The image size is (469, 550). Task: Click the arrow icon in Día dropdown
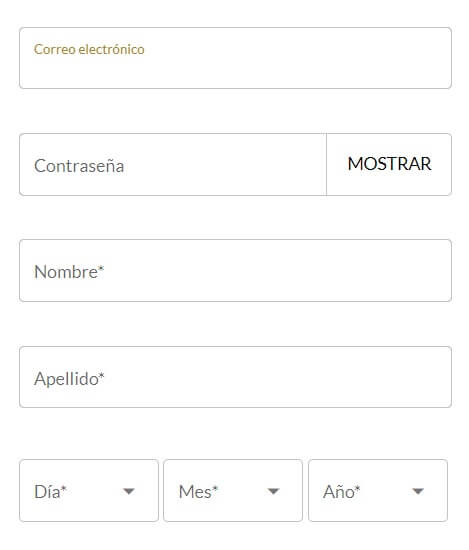(129, 491)
